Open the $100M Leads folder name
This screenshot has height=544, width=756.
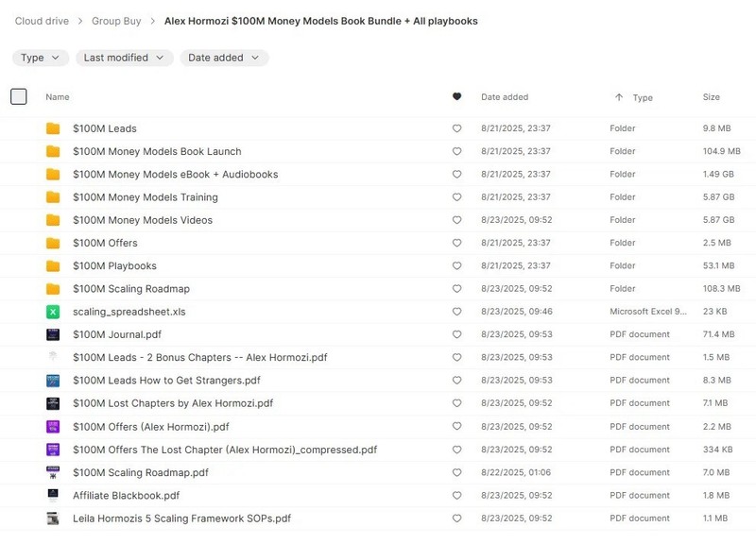(105, 128)
